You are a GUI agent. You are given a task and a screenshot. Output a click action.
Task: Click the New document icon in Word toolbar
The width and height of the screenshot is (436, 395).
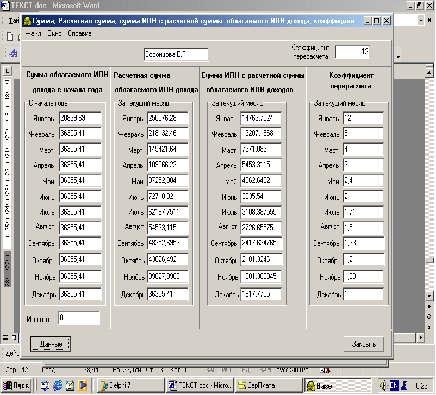10,37
